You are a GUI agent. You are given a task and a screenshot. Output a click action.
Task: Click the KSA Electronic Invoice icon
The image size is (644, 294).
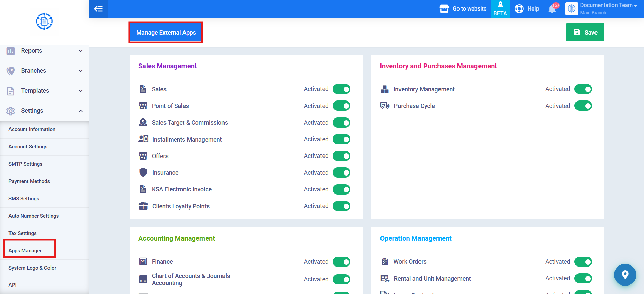(143, 189)
